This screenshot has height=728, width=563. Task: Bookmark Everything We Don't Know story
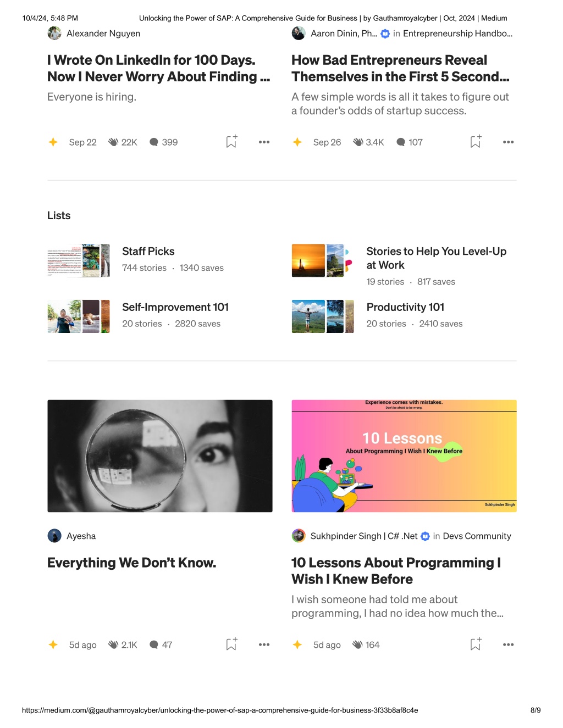[231, 644]
